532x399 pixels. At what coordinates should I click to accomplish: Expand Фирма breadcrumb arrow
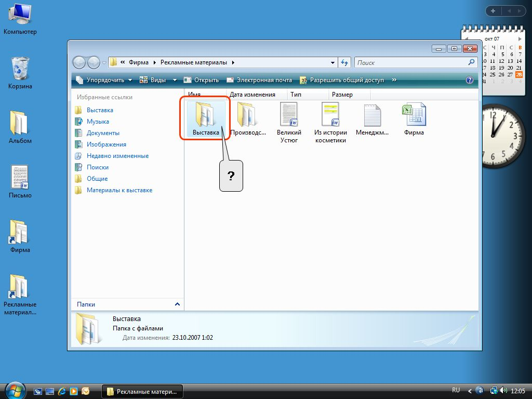(x=154, y=62)
